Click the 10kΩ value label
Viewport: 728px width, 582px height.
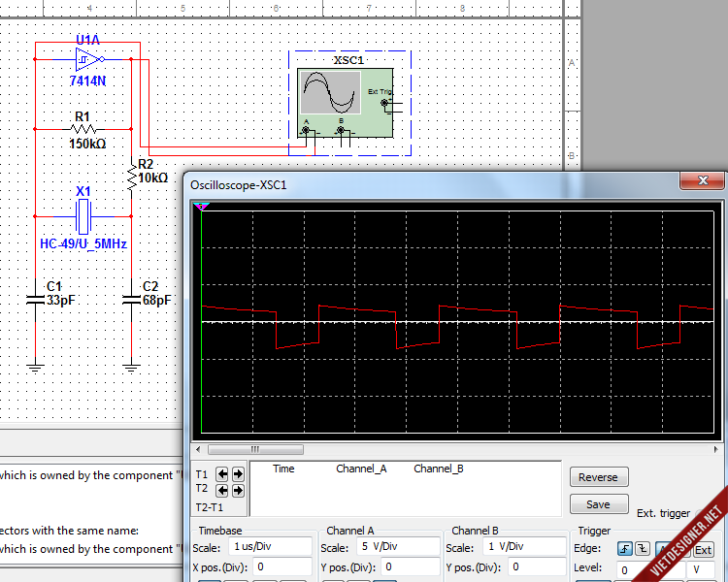click(x=153, y=178)
